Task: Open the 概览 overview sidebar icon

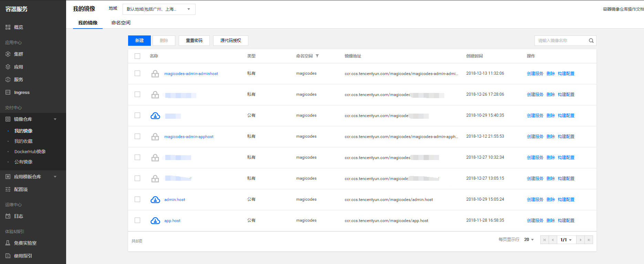Action: coord(8,27)
